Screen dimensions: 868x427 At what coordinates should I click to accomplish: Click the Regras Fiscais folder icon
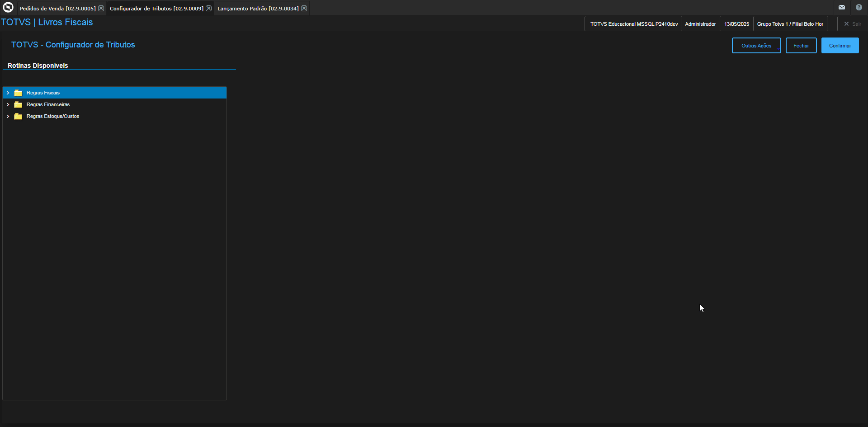point(18,93)
